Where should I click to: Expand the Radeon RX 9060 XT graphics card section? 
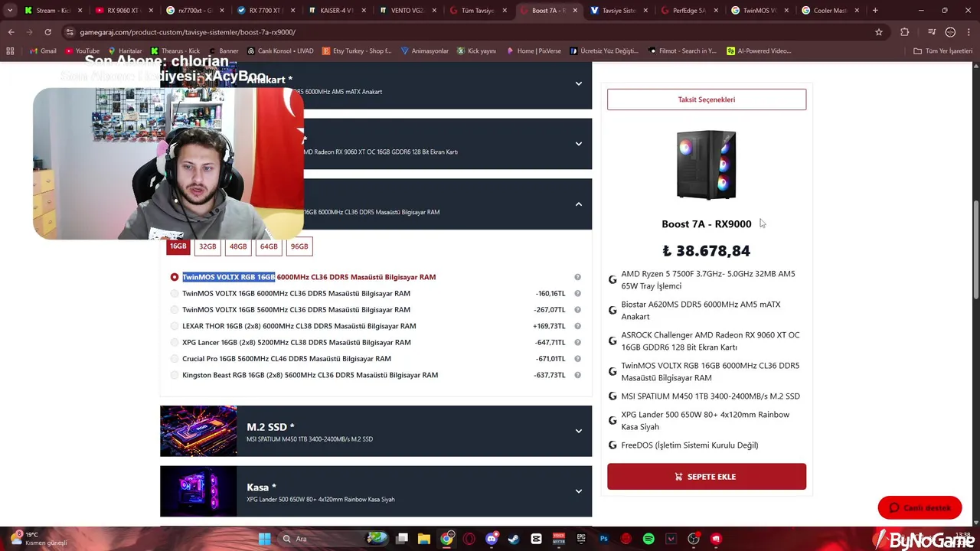coord(579,144)
